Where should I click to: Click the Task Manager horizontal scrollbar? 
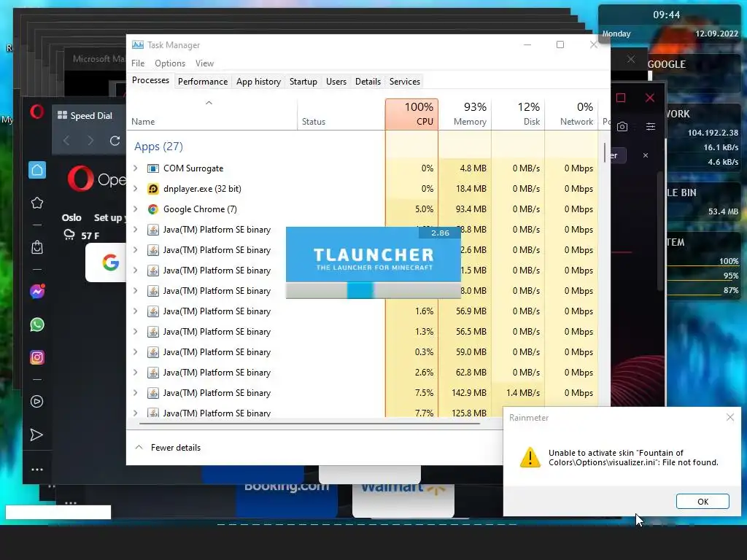(x=309, y=423)
